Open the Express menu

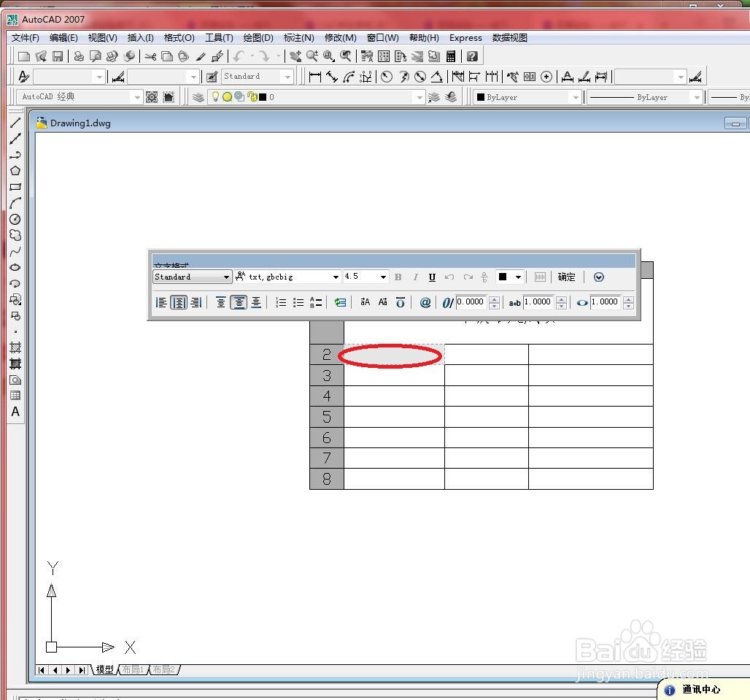pos(465,38)
